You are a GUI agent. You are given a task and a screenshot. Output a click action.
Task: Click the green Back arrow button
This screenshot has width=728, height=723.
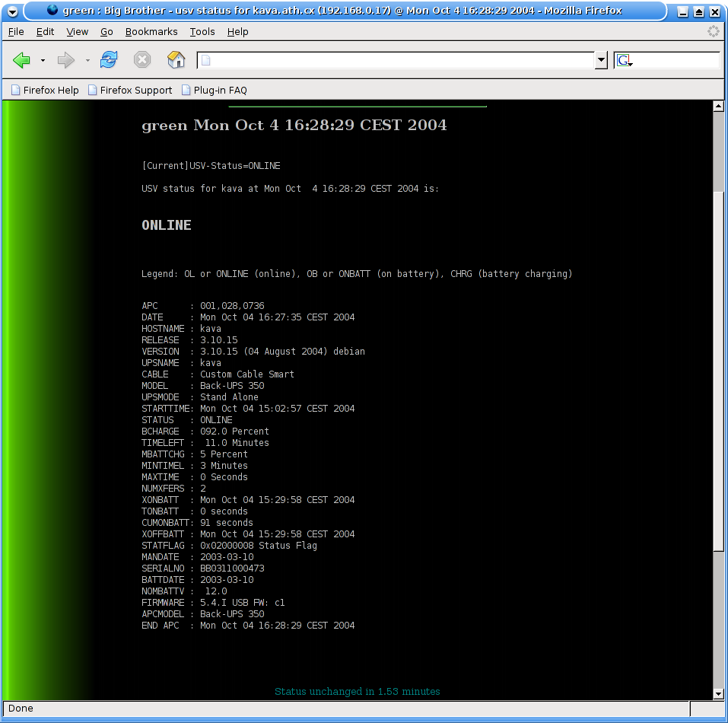(x=21, y=60)
